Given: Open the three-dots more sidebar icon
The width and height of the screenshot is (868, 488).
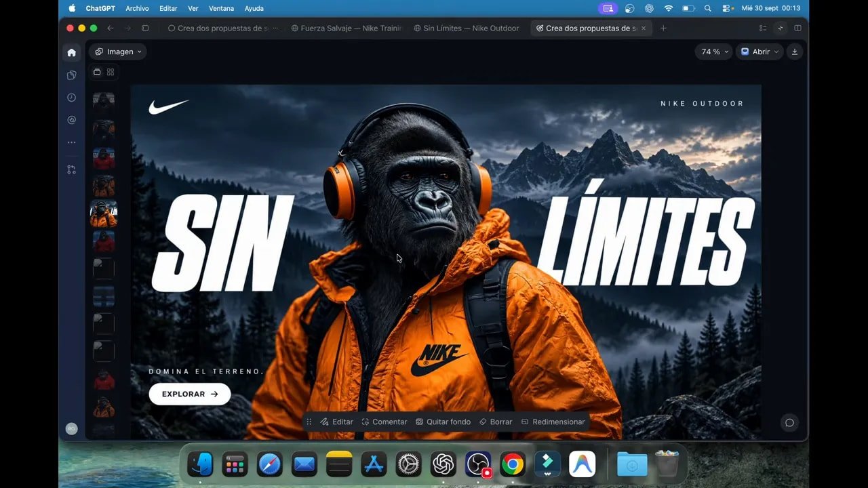Looking at the screenshot, I should [x=71, y=142].
